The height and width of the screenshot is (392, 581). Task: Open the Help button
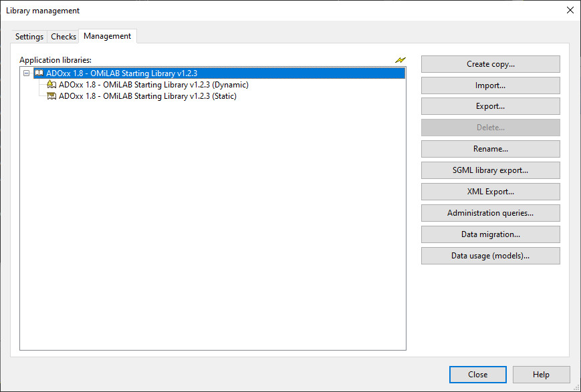coord(542,375)
